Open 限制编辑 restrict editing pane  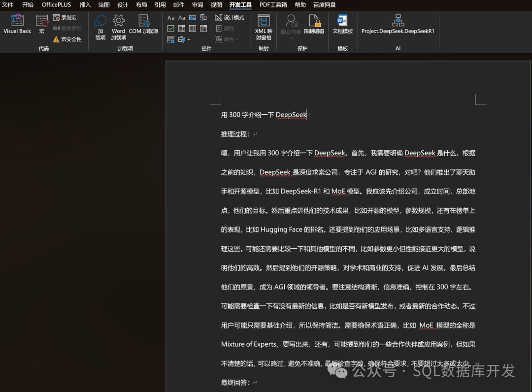[314, 25]
